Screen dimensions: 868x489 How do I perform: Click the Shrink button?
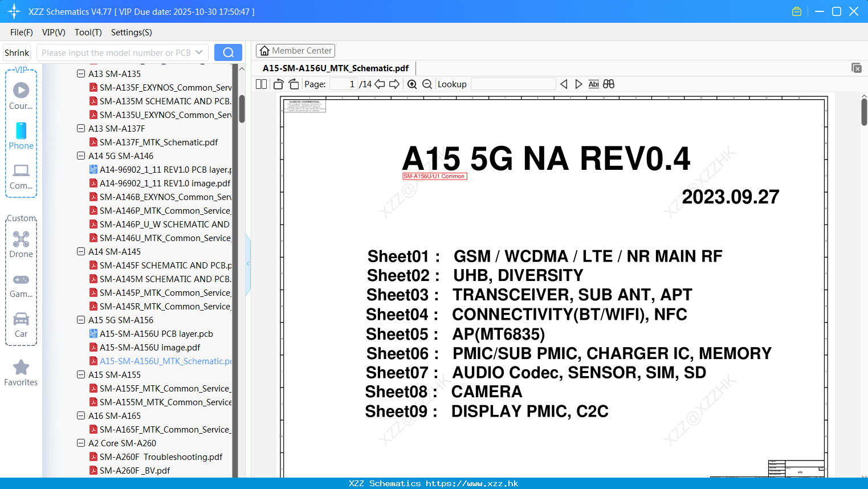click(x=17, y=52)
